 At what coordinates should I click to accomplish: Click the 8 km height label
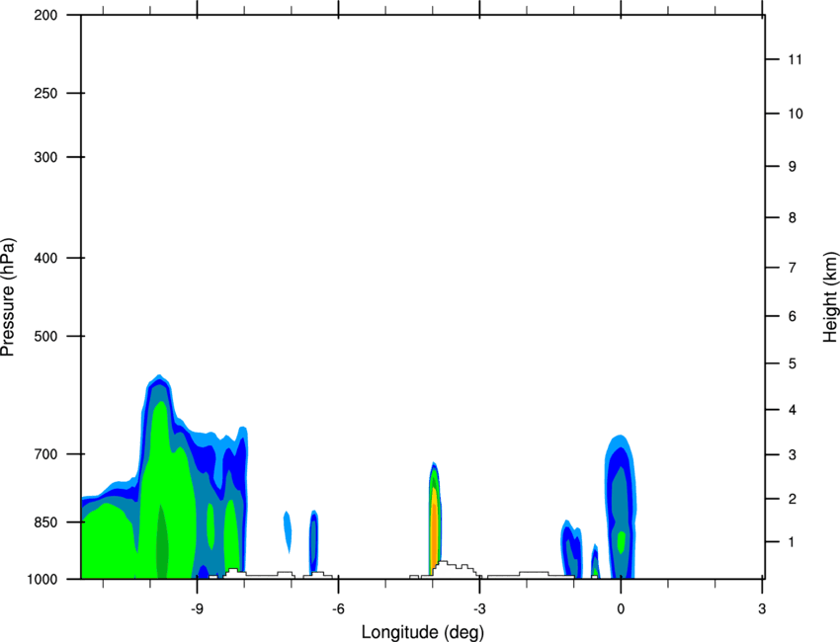pos(793,217)
